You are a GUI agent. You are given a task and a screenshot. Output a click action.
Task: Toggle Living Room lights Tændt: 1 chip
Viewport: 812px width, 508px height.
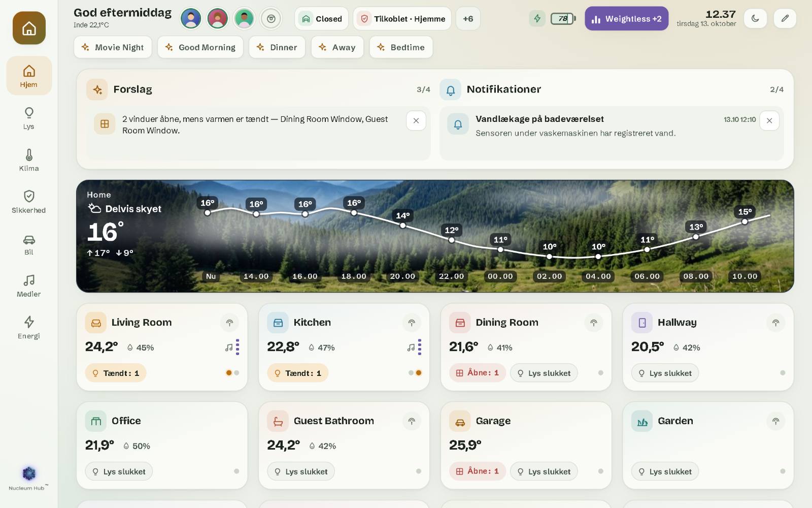(116, 373)
